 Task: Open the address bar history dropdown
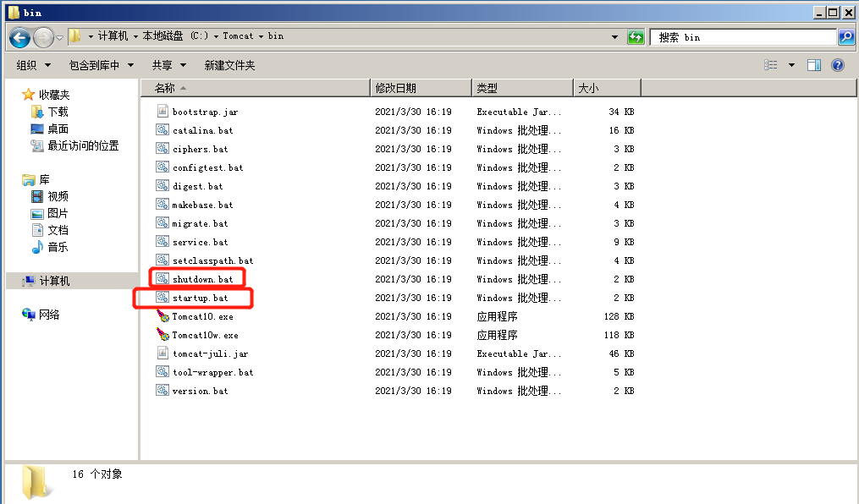(x=615, y=37)
